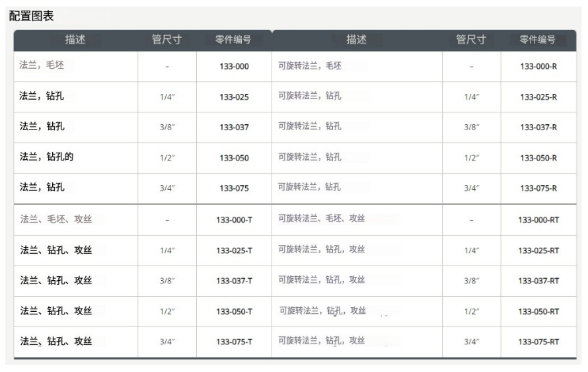Select part number 133-050-T
This screenshot has width=588, height=372.
234,311
